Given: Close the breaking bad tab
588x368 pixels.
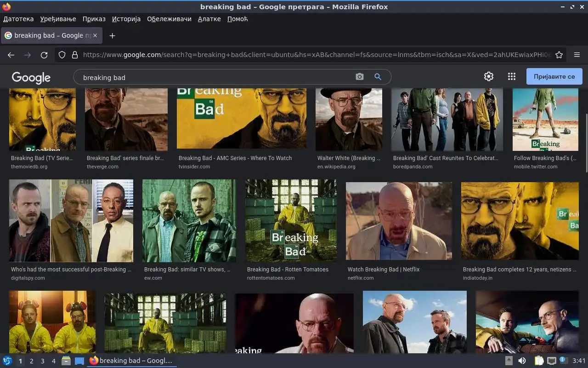Looking at the screenshot, I should (x=96, y=35).
